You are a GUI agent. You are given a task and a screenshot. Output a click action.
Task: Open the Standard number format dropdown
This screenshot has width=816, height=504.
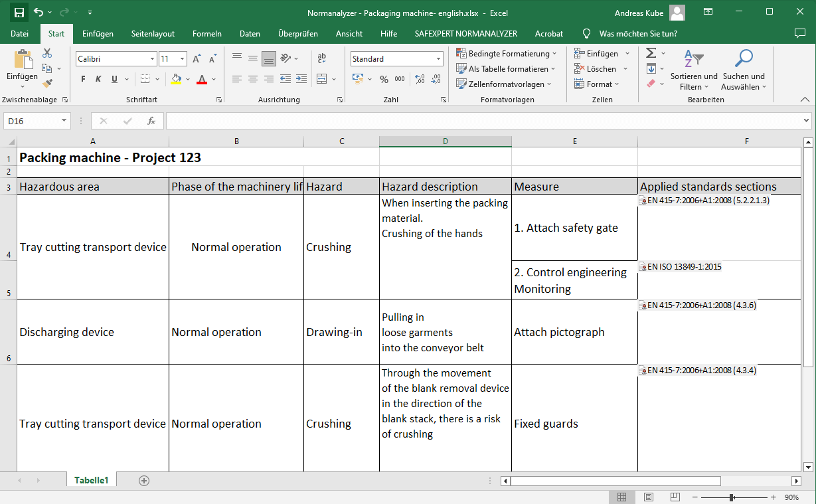tap(438, 58)
